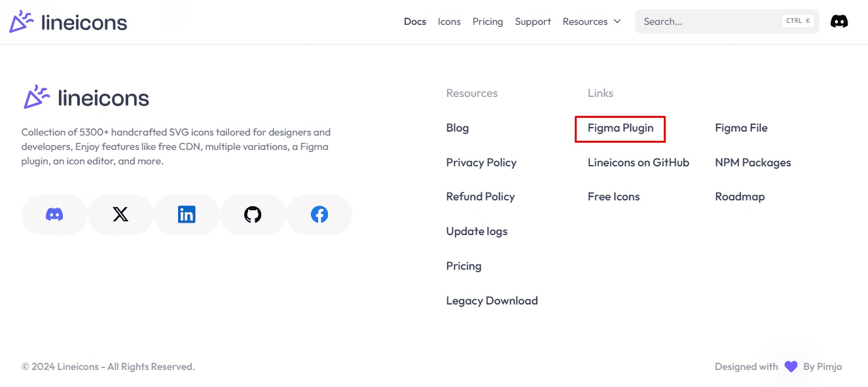This screenshot has width=868, height=387.
Task: Go to Docs in the top navigation
Action: point(415,22)
